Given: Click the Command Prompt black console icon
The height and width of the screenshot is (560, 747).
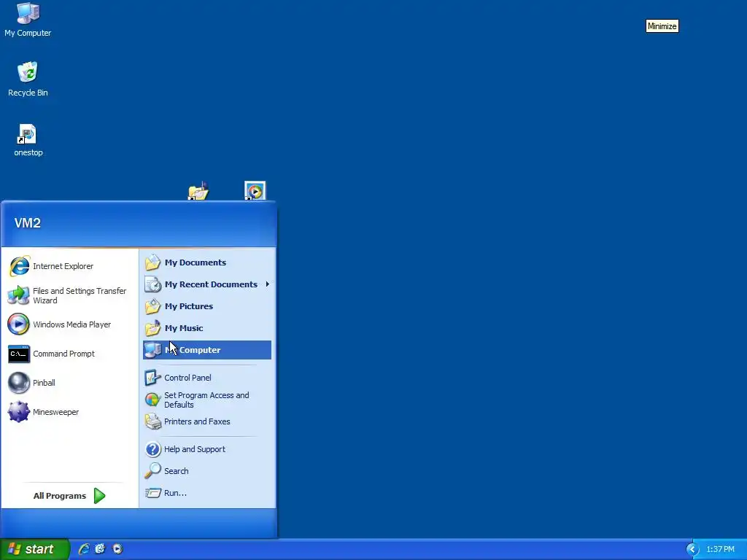Looking at the screenshot, I should point(19,354).
